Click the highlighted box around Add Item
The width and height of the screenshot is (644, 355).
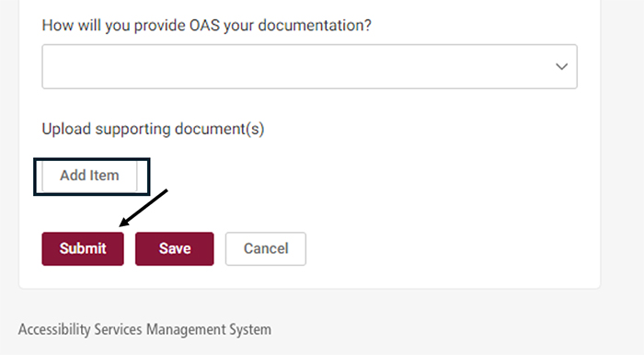pyautogui.click(x=92, y=177)
